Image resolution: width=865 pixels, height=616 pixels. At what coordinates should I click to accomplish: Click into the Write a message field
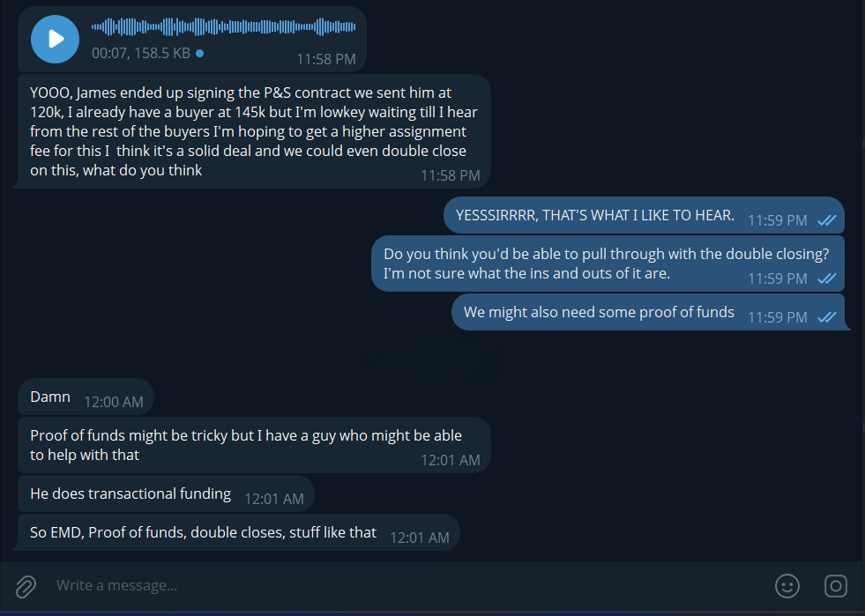(x=265, y=586)
